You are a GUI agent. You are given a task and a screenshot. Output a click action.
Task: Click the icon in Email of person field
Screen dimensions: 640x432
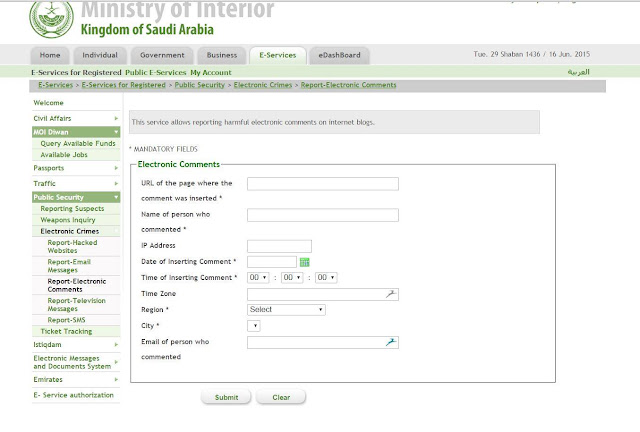coord(391,342)
